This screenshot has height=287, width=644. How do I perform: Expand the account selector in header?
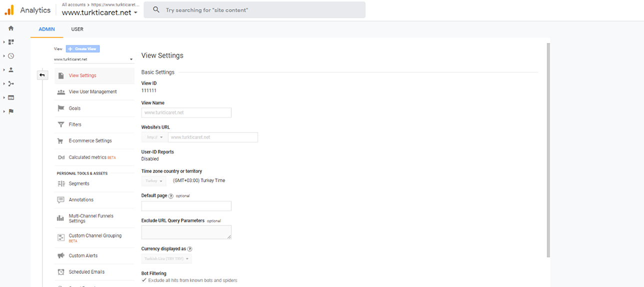[x=100, y=12]
